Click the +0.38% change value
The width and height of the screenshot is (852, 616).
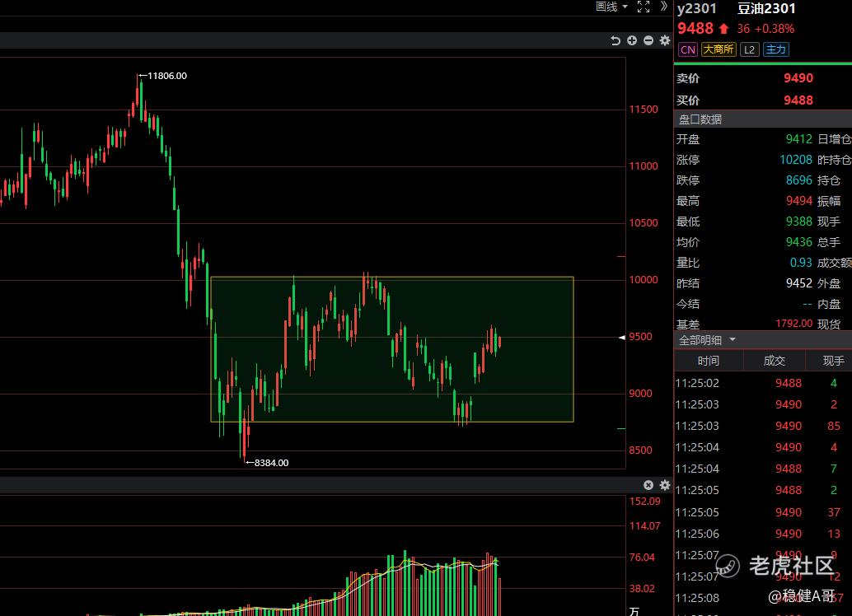(x=775, y=29)
